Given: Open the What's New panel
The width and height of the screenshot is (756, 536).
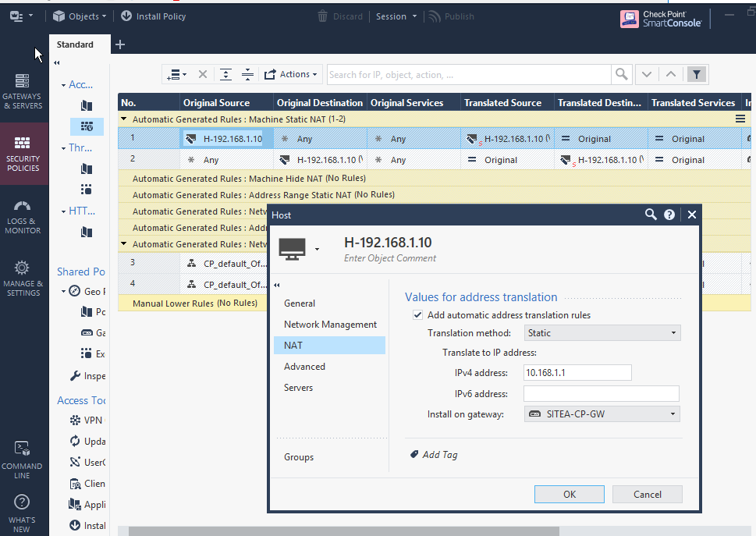Looking at the screenshot, I should tap(22, 515).
